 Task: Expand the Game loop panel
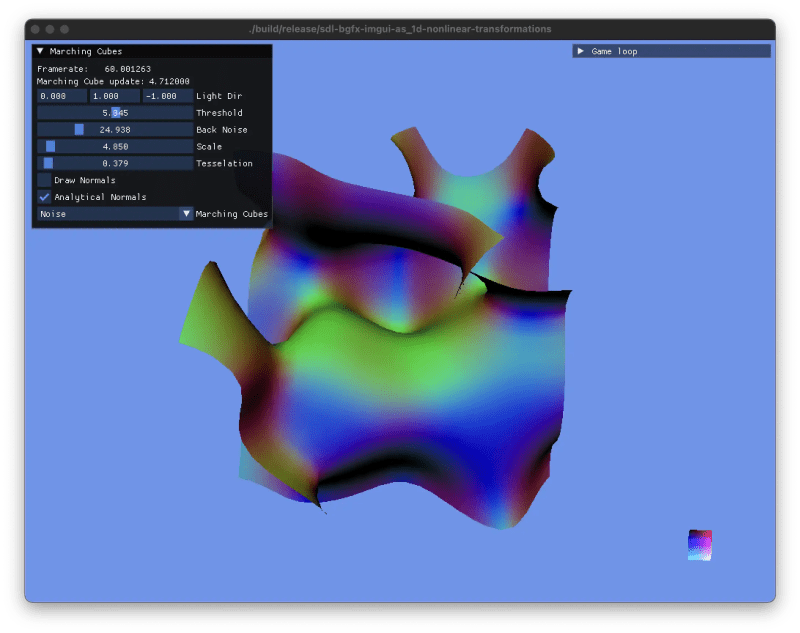(x=581, y=51)
